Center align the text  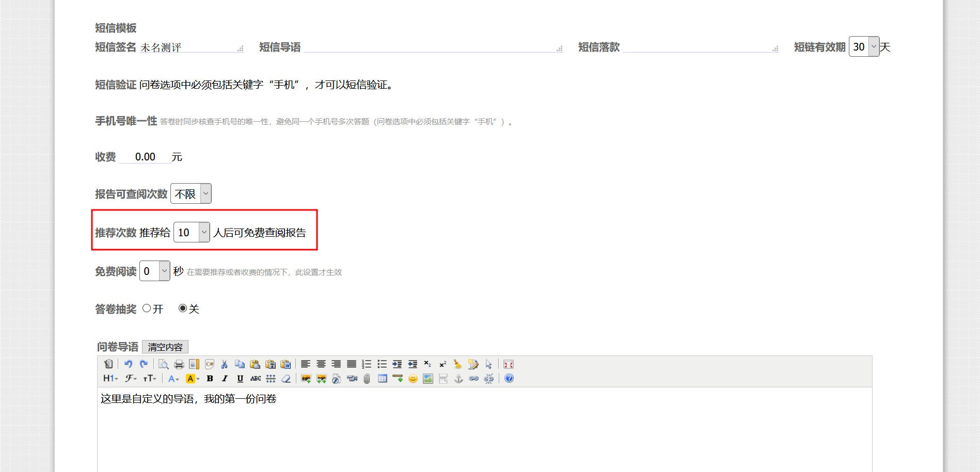coord(321,364)
